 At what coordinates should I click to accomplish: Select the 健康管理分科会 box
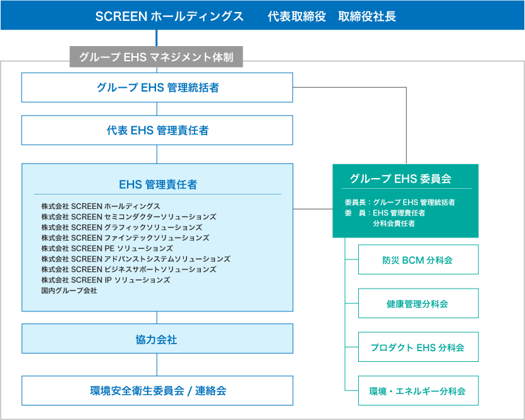tap(418, 304)
